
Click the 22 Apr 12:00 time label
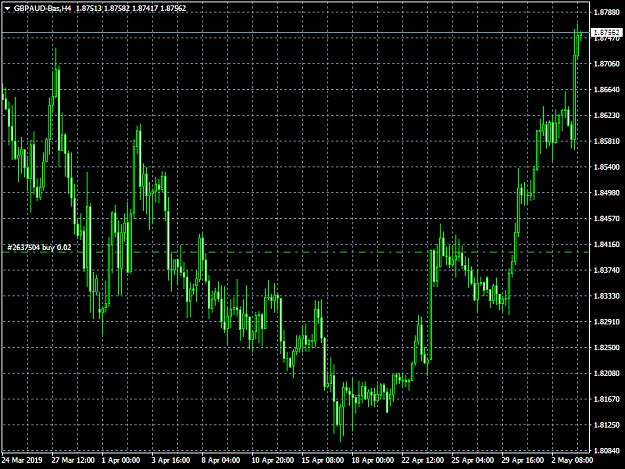pyautogui.click(x=423, y=460)
